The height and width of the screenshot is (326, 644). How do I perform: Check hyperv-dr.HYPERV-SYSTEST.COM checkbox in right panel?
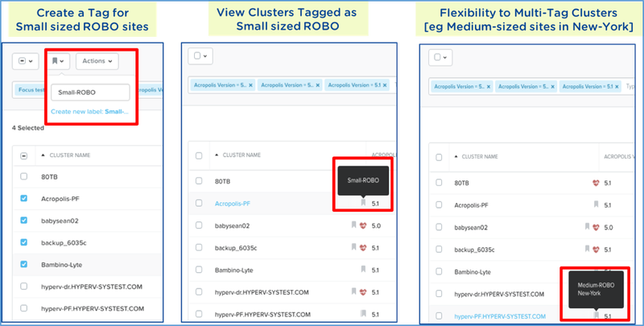439,294
